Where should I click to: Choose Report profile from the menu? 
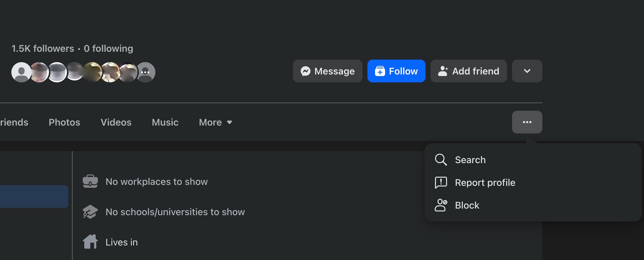click(485, 183)
